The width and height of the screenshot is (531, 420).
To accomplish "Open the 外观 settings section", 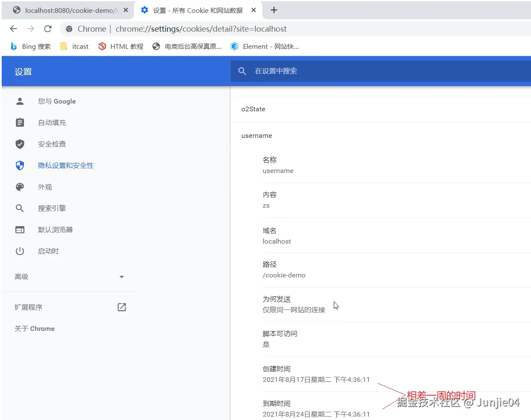I will 45,187.
